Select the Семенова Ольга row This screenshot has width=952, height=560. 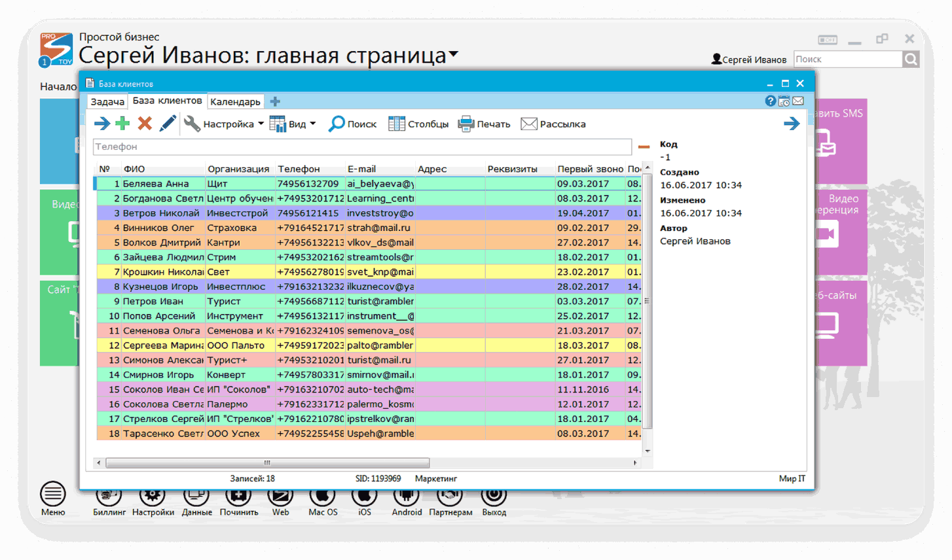(368, 330)
